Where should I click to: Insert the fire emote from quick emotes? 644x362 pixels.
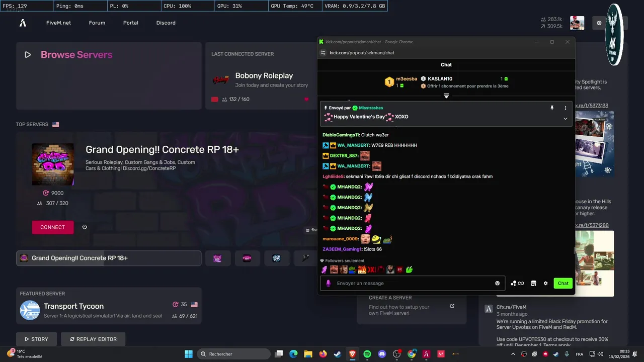pos(362,270)
